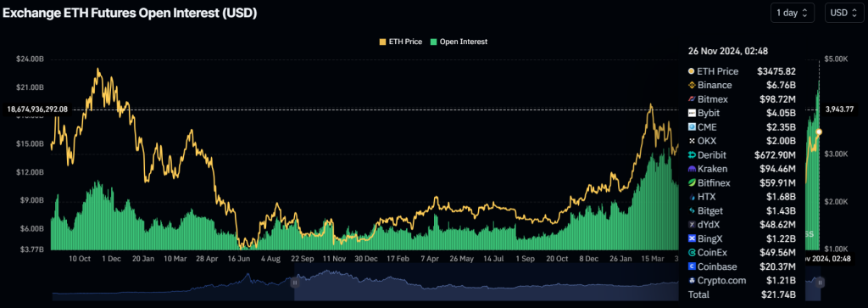Click the Bitmex icon in tooltip

[692, 99]
